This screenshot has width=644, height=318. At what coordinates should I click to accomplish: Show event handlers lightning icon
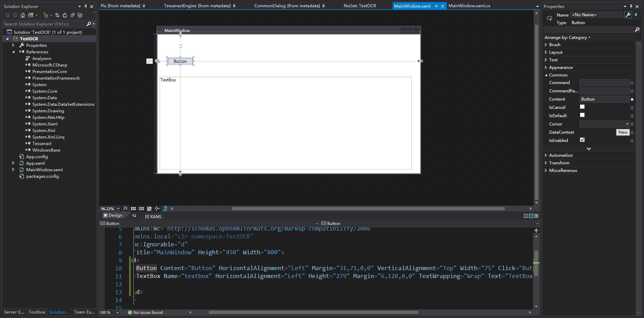(x=636, y=15)
